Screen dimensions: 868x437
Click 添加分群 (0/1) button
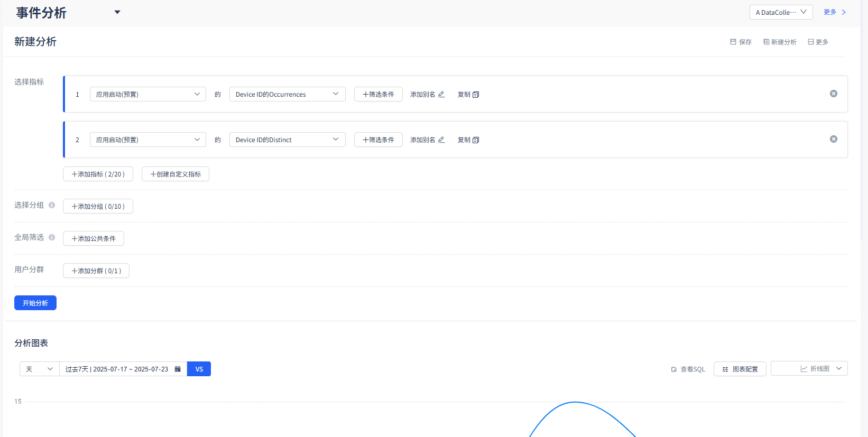pyautogui.click(x=96, y=271)
